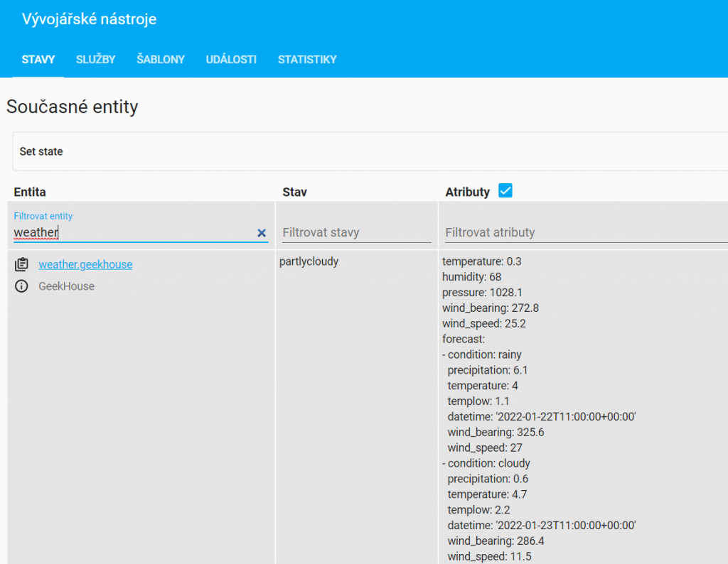Switch to the STAVY tab

click(x=38, y=60)
